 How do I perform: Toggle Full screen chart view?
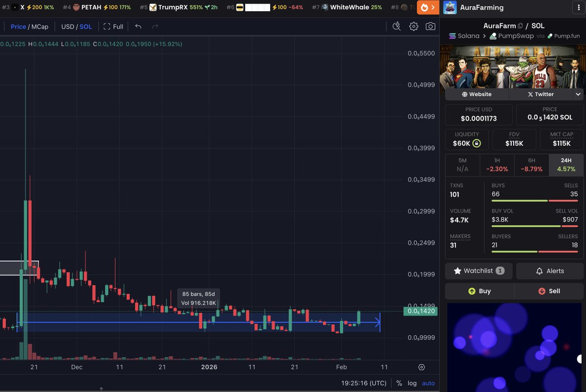pyautogui.click(x=113, y=26)
